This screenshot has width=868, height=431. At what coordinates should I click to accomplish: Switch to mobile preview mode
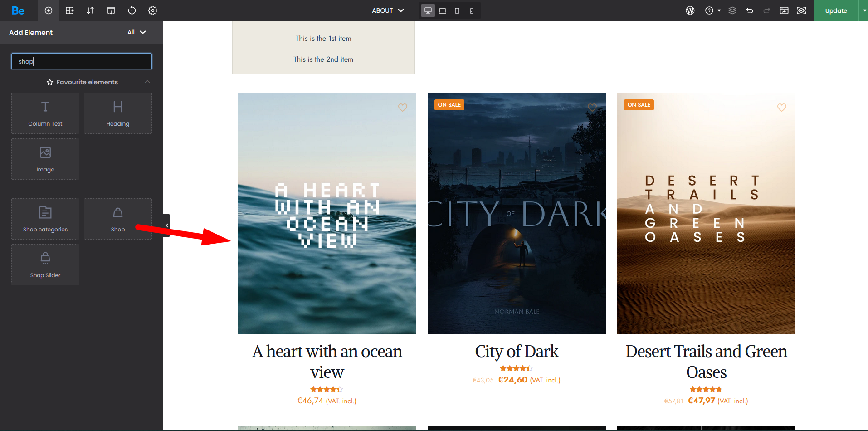[472, 10]
